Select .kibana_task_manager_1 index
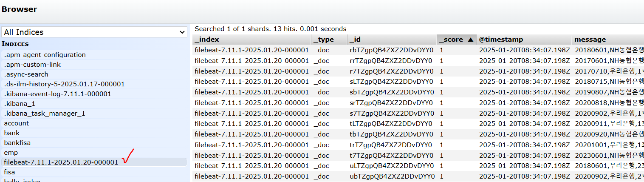Image resolution: width=644 pixels, height=182 pixels. pos(45,114)
